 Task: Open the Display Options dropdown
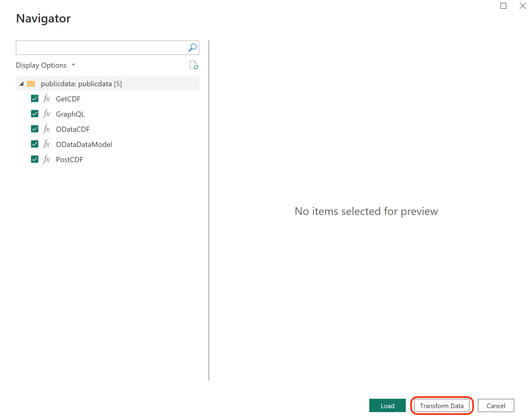point(46,65)
